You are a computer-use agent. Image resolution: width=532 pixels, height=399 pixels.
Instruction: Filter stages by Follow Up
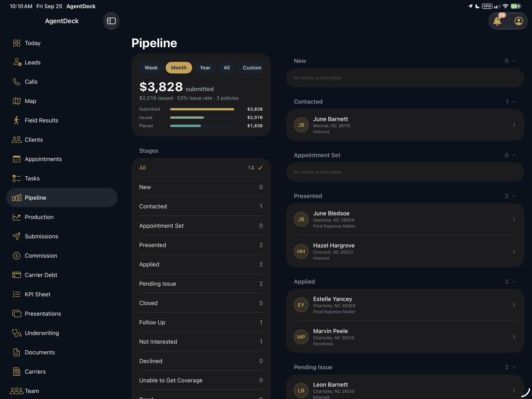point(201,322)
